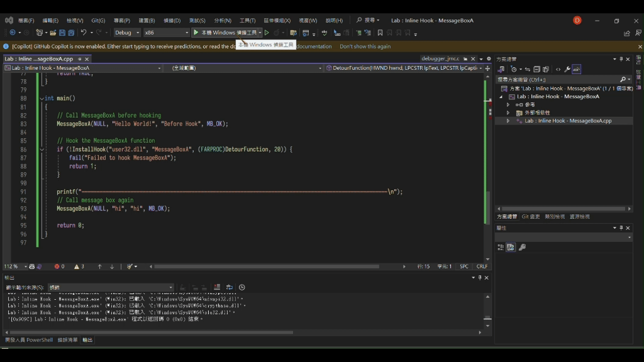Open the 工具(T) tools menu
Screen dimensions: 644x362
247,21
